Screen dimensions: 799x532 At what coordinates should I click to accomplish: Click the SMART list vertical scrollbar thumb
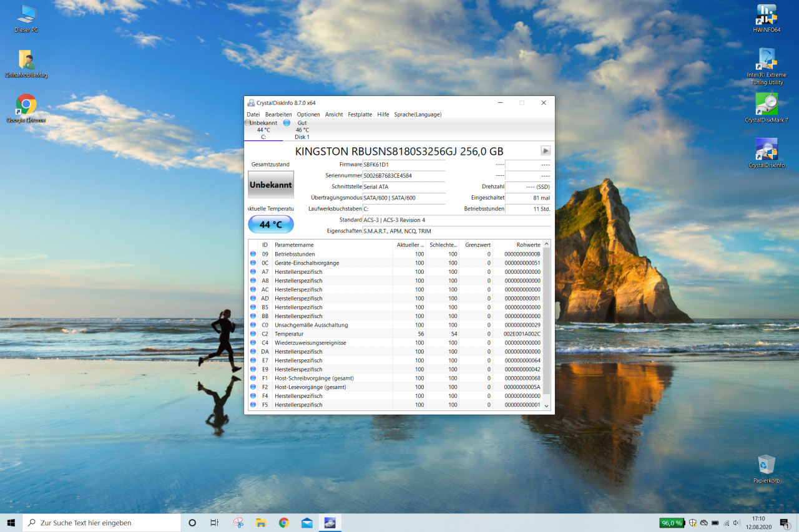pyautogui.click(x=547, y=321)
